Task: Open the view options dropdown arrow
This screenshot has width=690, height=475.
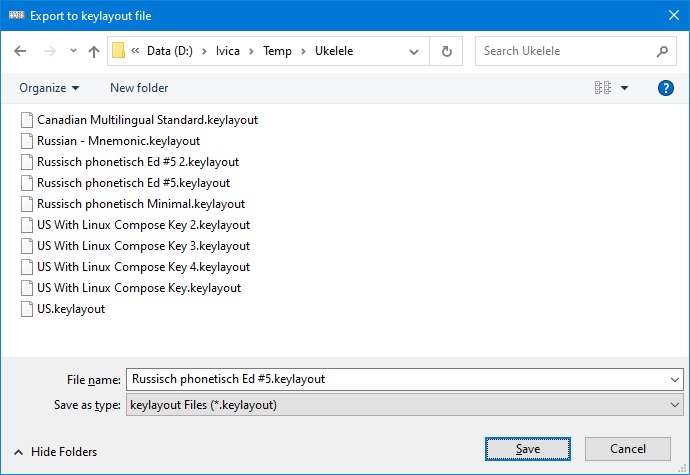Action: point(624,88)
